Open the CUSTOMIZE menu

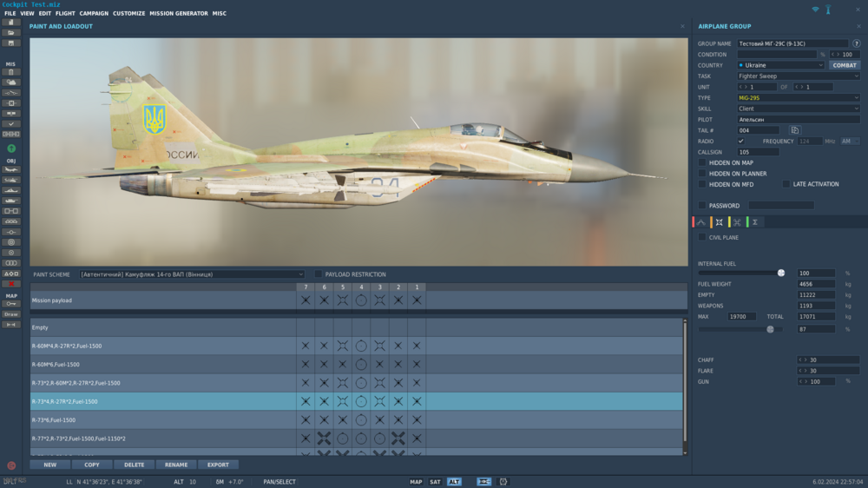[x=129, y=13]
